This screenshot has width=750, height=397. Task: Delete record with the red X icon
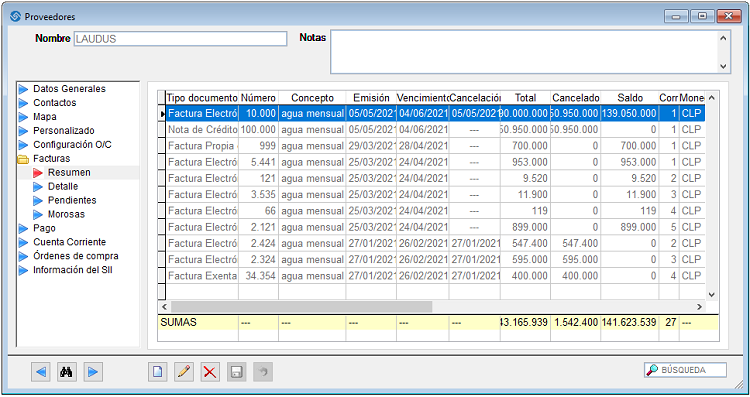[210, 372]
